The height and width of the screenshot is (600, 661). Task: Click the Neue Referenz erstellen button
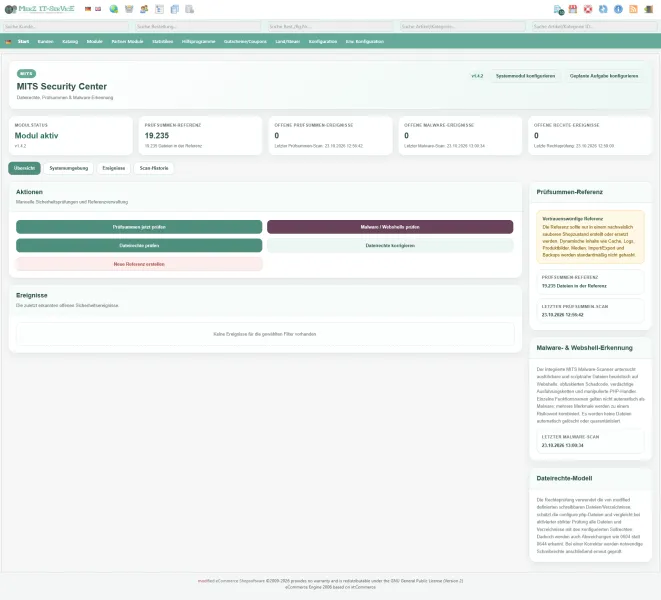coord(139,264)
